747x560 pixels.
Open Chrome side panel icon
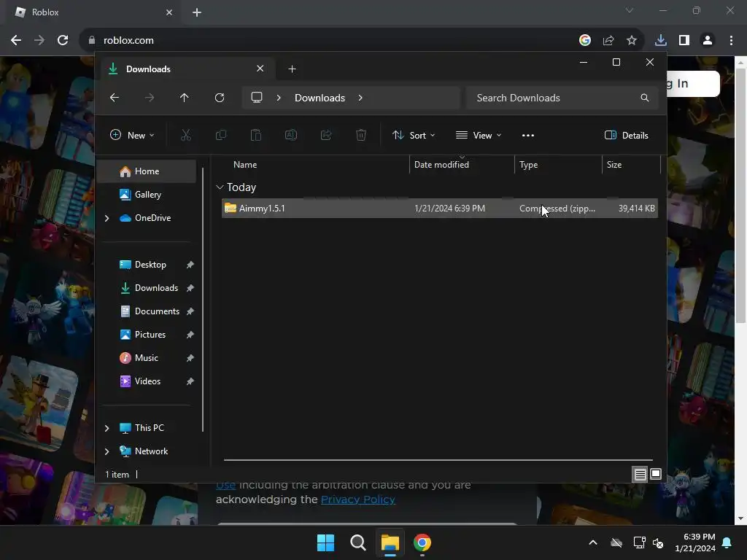(684, 40)
